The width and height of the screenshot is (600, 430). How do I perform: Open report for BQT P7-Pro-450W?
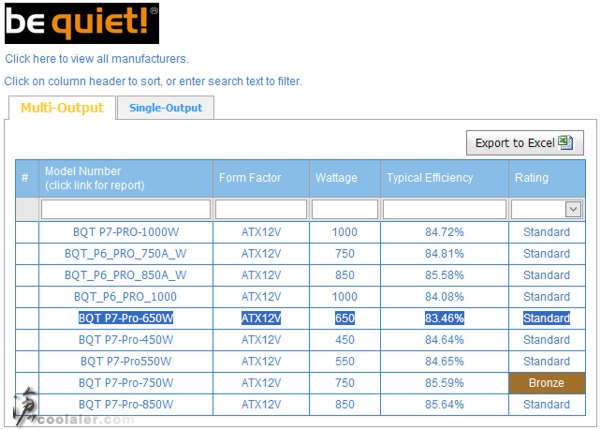(x=126, y=340)
